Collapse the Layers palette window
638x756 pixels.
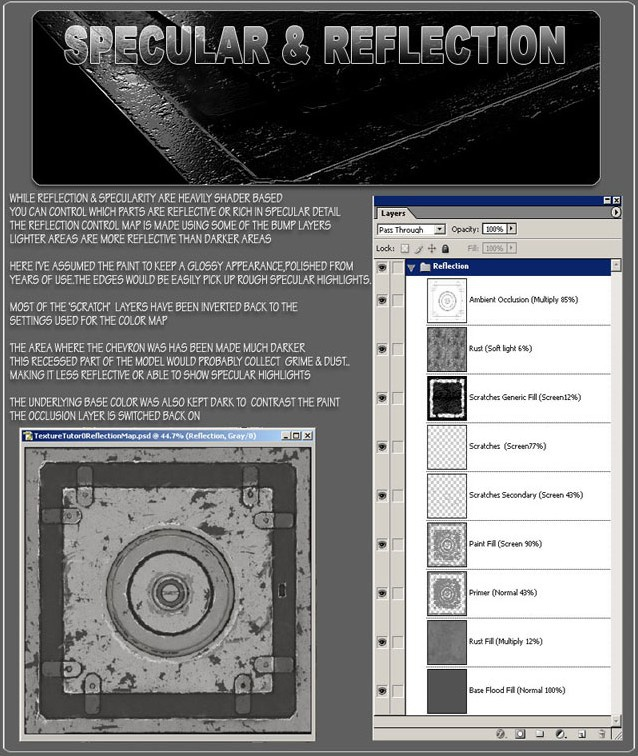click(607, 200)
